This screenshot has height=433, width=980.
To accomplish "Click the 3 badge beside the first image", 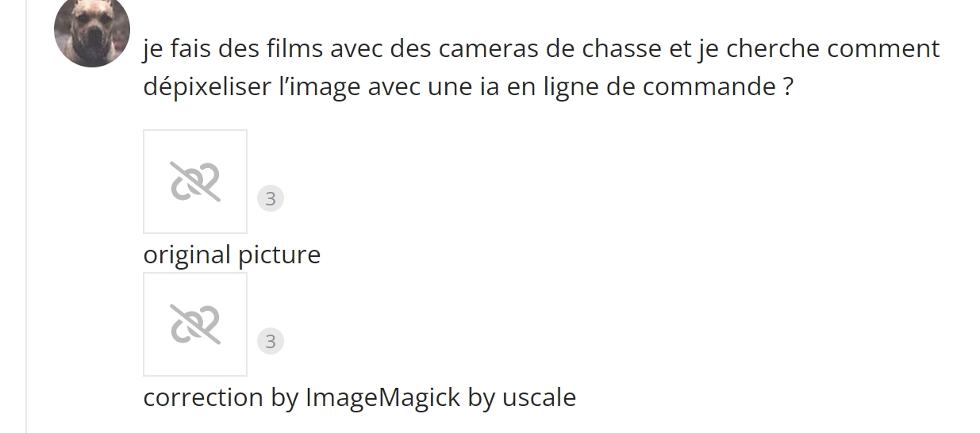I will coord(271,198).
